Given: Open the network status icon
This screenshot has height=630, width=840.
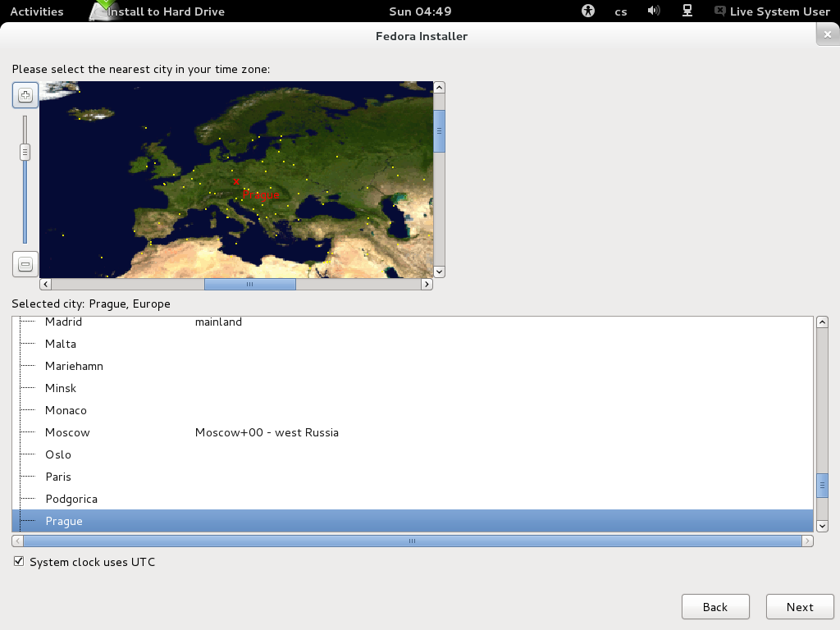Looking at the screenshot, I should click(x=687, y=11).
